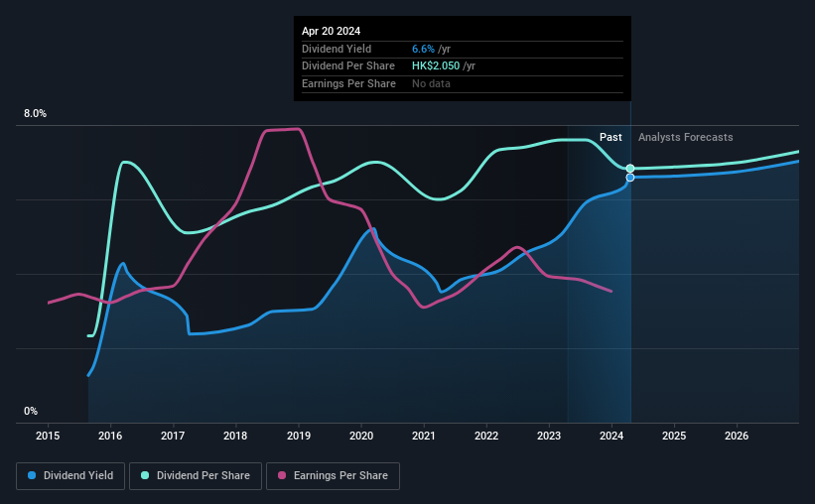
Task: Click the 2016 x-axis label
Action: [x=110, y=436]
